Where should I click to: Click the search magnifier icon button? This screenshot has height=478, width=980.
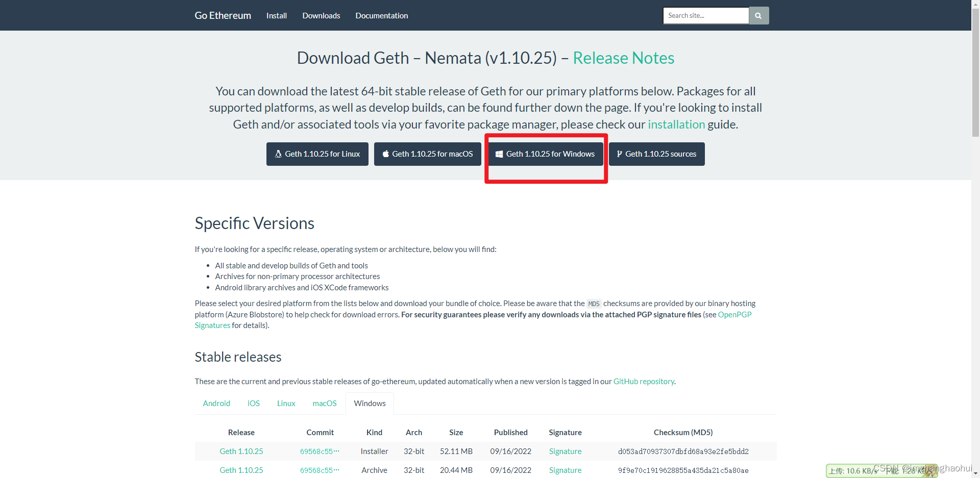[x=758, y=16]
